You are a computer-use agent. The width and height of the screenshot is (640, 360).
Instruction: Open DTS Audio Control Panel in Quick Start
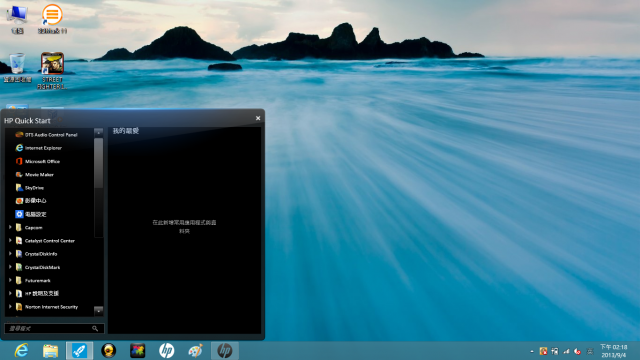[47, 135]
